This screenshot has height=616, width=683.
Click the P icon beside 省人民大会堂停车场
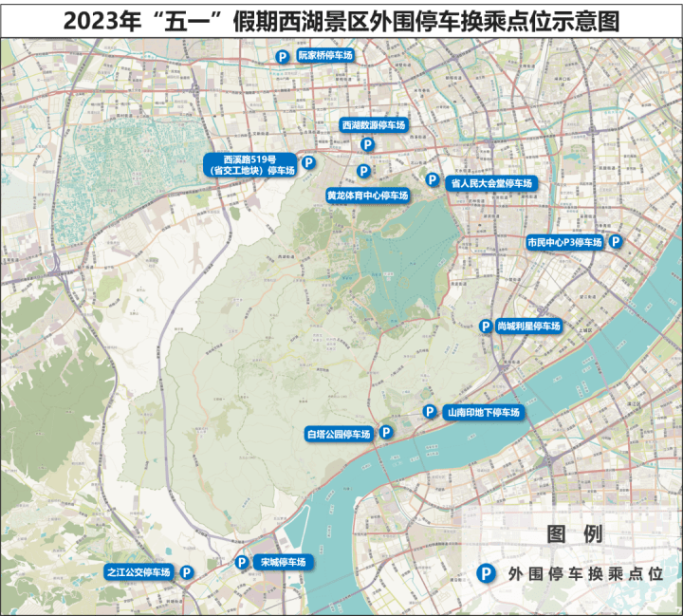click(432, 179)
